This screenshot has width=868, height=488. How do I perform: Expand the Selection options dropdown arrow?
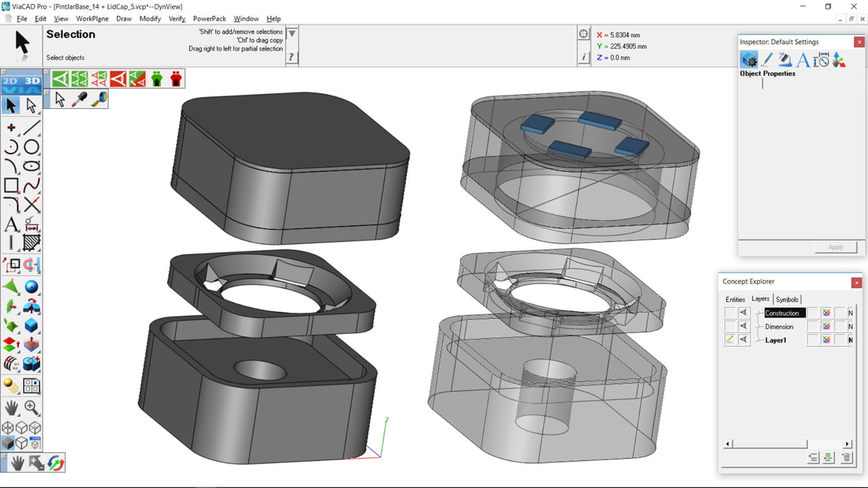point(292,34)
